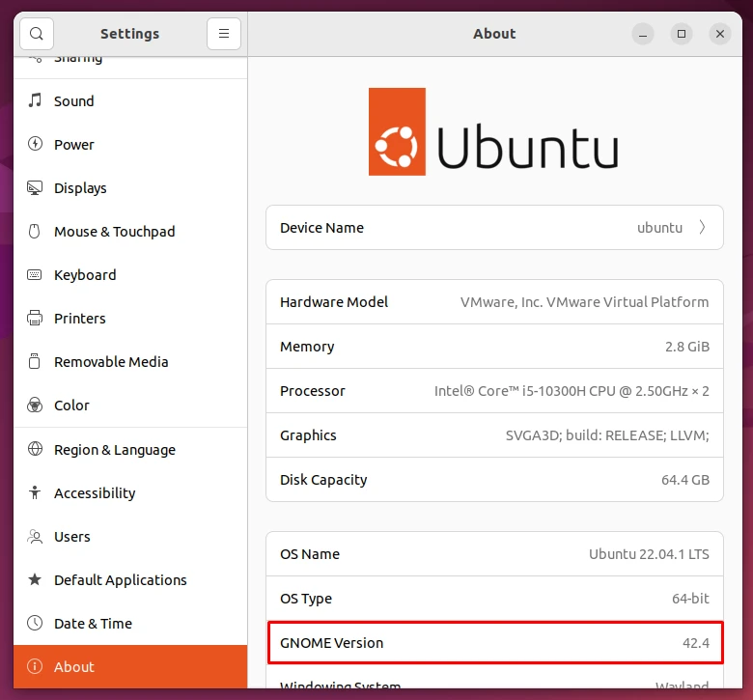Open the Printers panel

point(130,319)
